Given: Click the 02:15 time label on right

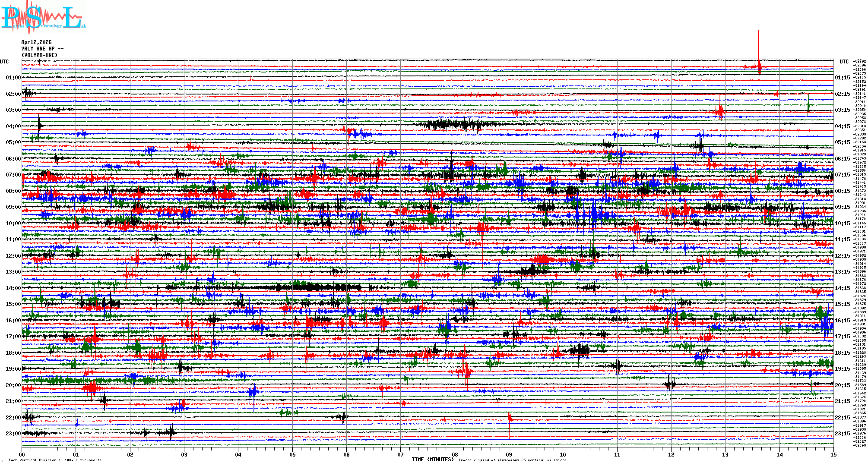Looking at the screenshot, I should pos(842,94).
